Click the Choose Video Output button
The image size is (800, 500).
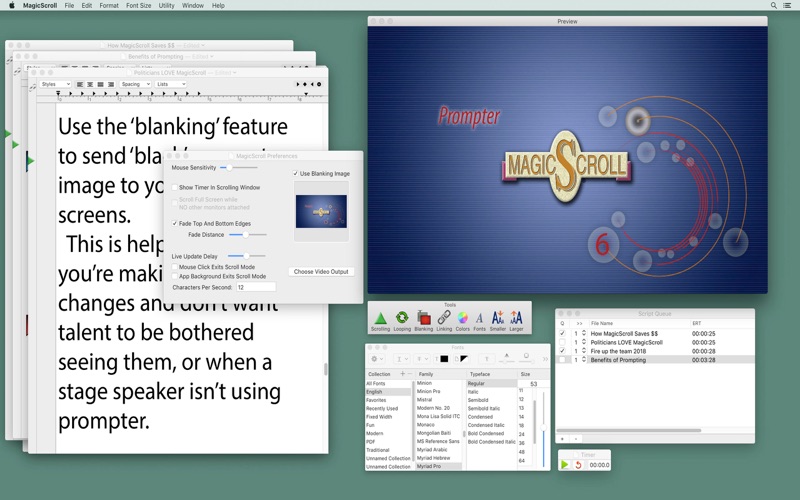click(321, 272)
